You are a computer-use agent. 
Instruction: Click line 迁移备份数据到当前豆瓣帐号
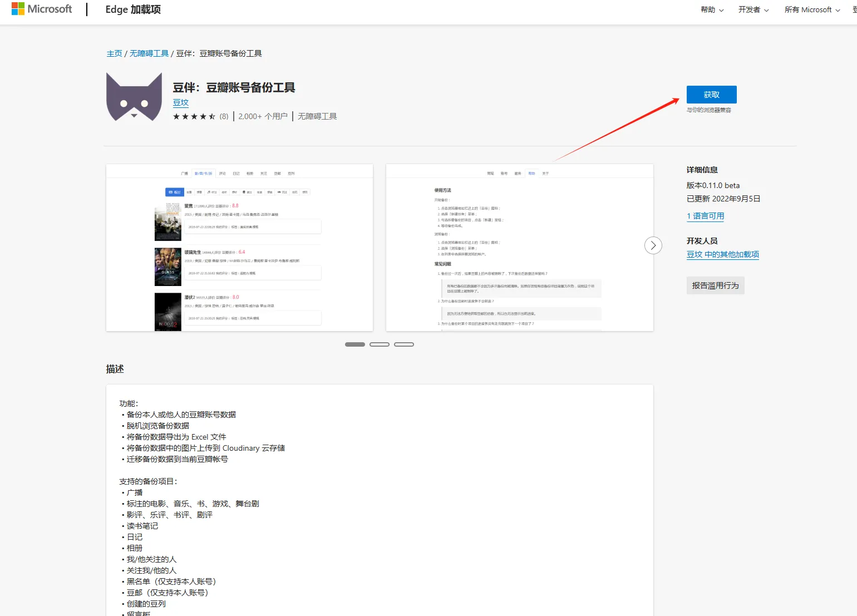click(177, 459)
